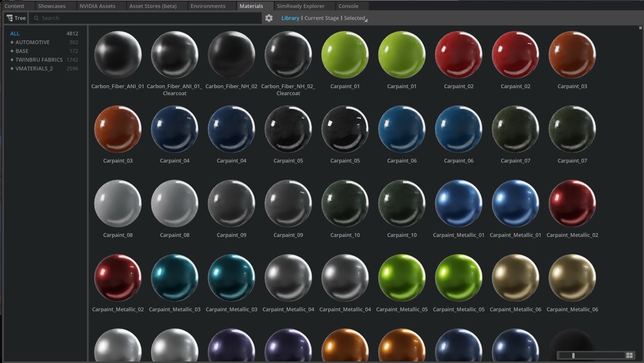Go to NVIDIA Assets tab
This screenshot has width=644, height=363.
[x=97, y=6]
